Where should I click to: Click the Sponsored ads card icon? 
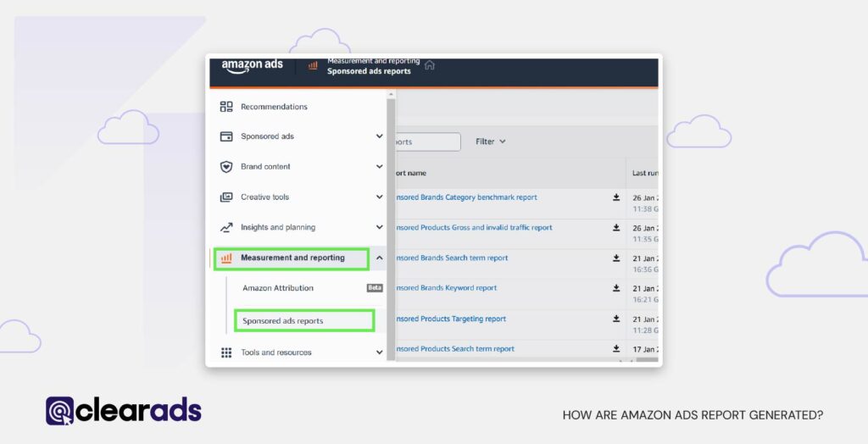226,136
